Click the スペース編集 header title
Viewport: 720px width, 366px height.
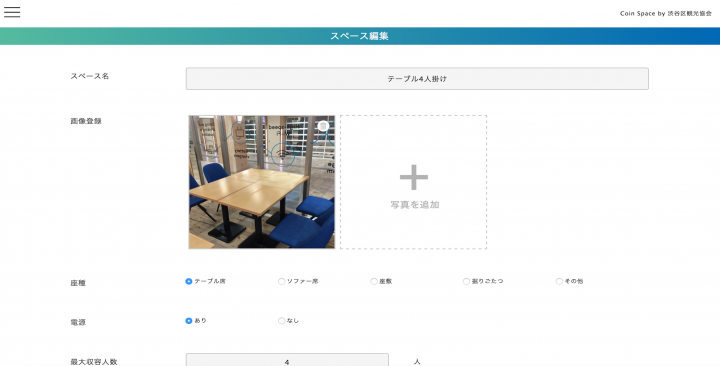pyautogui.click(x=360, y=36)
